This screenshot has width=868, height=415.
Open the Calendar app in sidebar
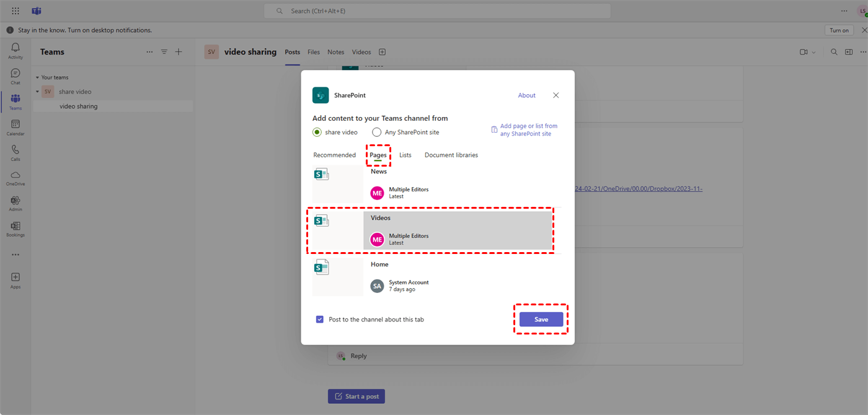coord(15,128)
